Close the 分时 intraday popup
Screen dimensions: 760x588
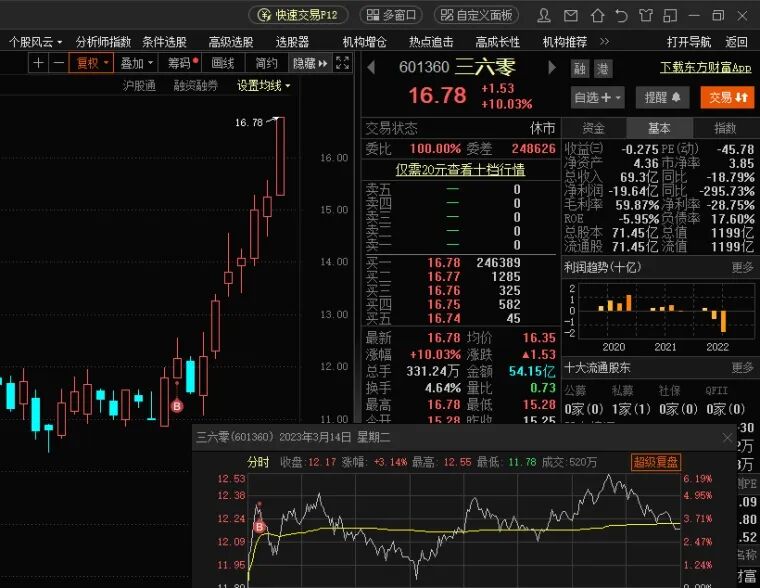pos(727,438)
